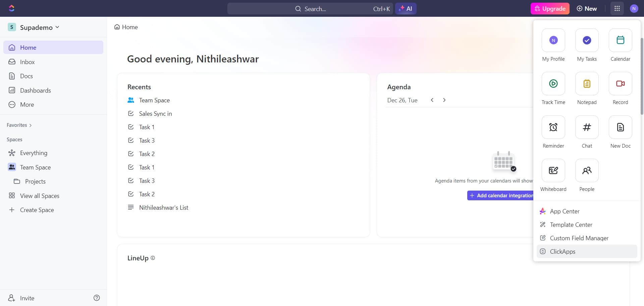Open the Template Center
The width and height of the screenshot is (644, 306).
(571, 224)
